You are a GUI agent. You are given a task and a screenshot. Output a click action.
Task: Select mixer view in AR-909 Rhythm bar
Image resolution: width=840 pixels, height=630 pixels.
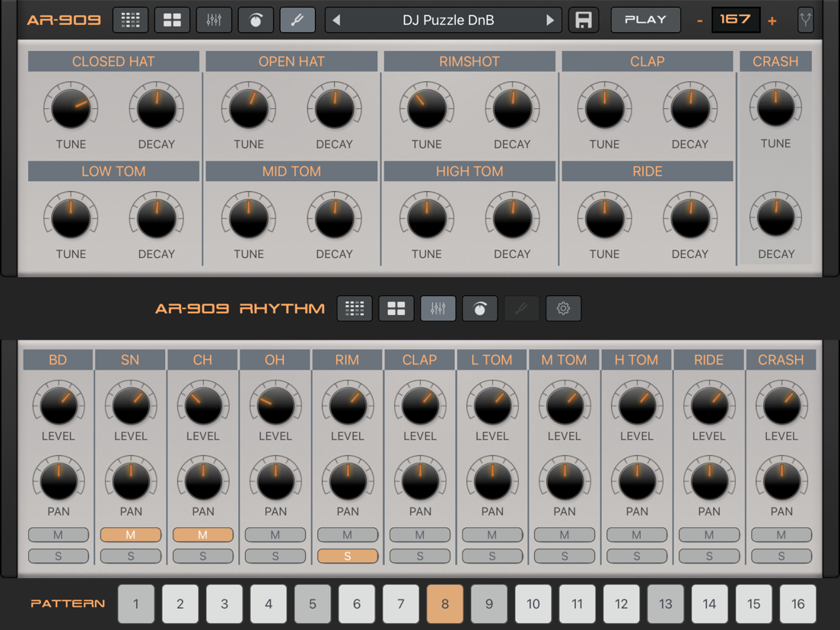pos(437,309)
